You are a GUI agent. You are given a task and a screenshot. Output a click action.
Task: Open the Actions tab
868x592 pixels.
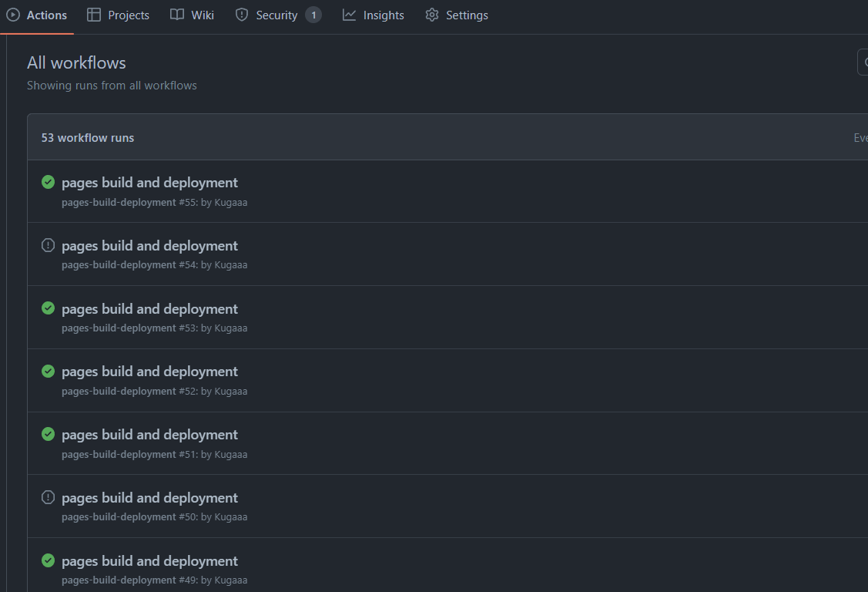click(36, 15)
